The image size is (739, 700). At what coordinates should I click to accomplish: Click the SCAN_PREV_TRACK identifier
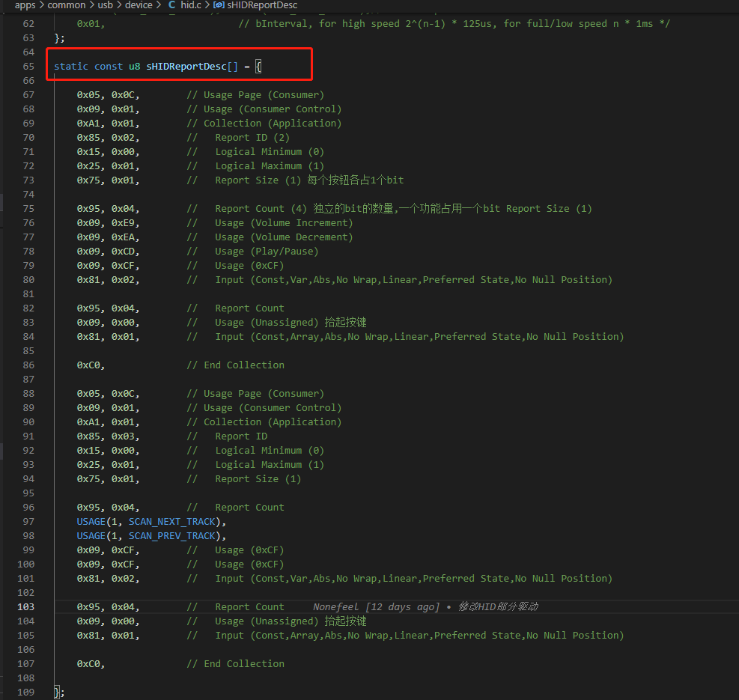click(x=172, y=536)
